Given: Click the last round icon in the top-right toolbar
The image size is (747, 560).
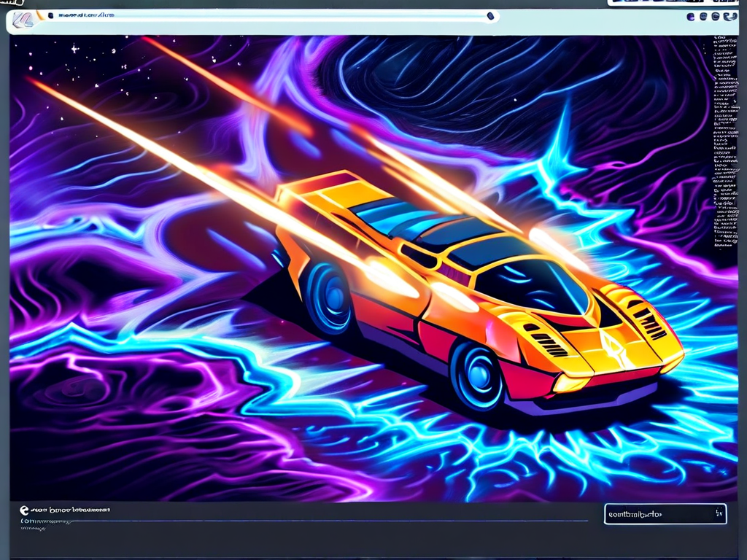Looking at the screenshot, I should [x=729, y=16].
